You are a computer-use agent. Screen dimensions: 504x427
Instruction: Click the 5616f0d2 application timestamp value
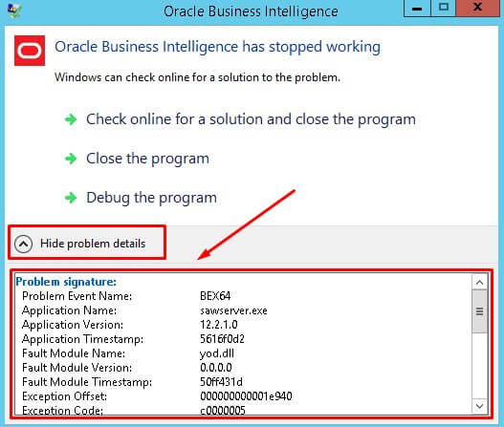click(222, 339)
